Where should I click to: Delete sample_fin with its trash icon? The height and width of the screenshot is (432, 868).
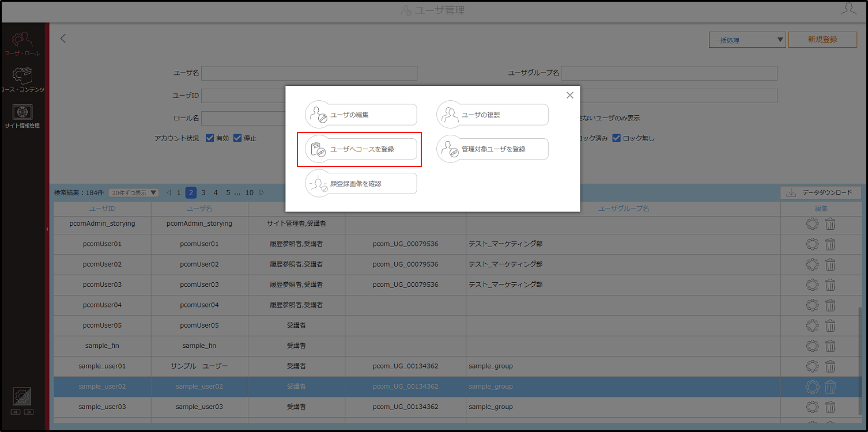click(830, 346)
